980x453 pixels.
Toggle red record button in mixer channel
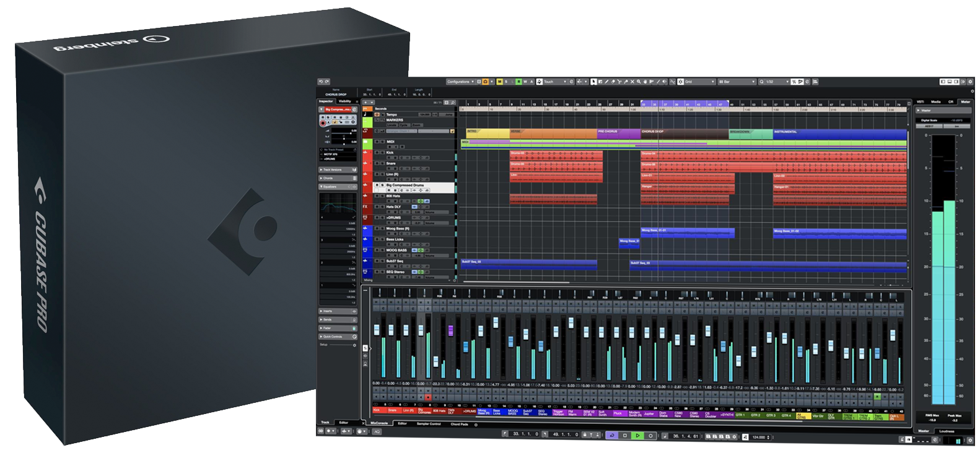(428, 397)
